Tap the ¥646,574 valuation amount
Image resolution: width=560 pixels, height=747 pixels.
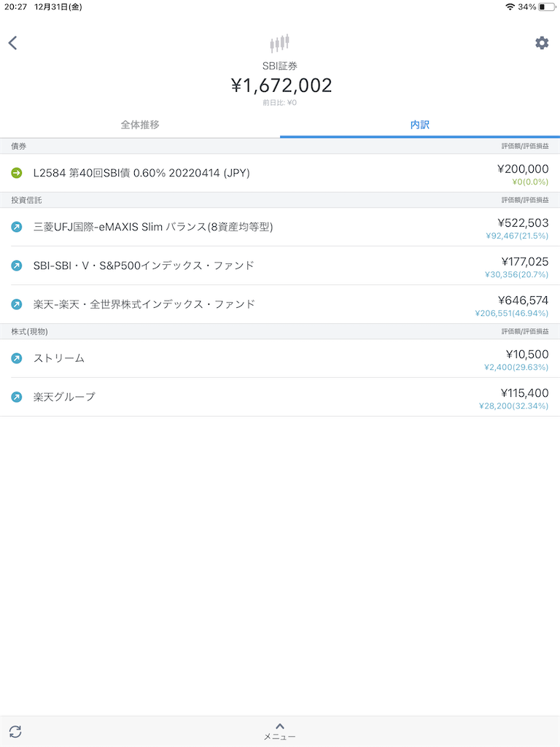tap(523, 300)
